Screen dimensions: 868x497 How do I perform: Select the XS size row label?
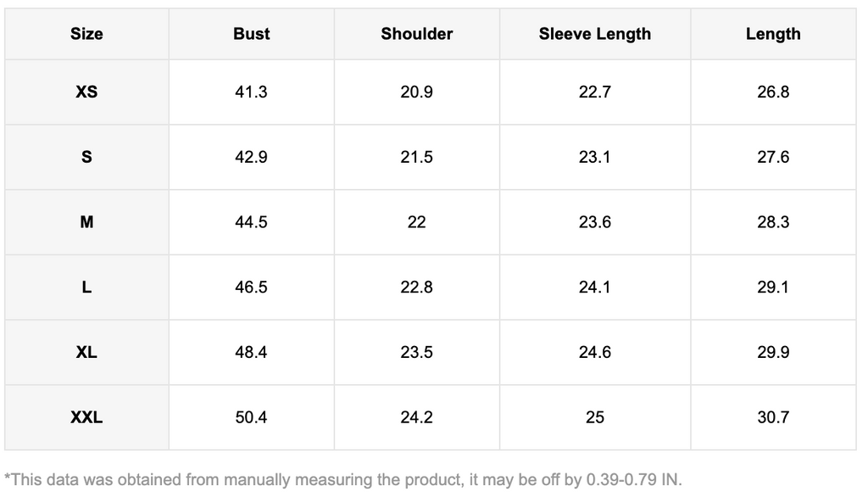pyautogui.click(x=86, y=92)
